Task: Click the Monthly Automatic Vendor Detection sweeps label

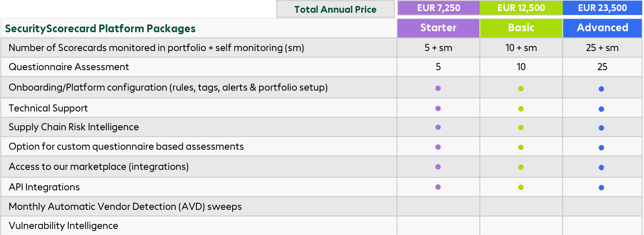Action: [x=125, y=206]
